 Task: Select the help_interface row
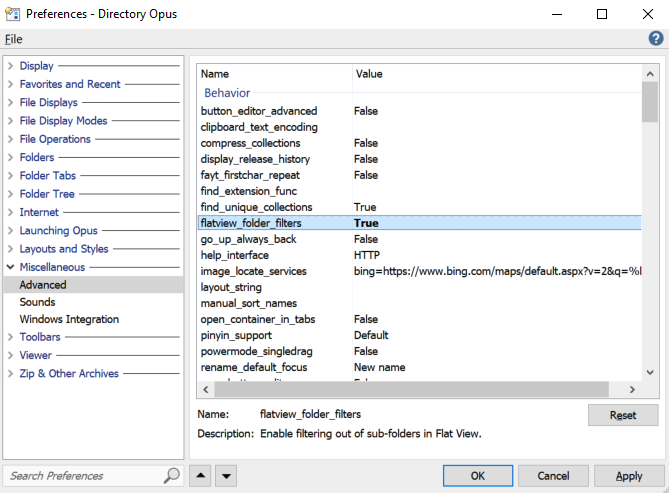(420, 255)
